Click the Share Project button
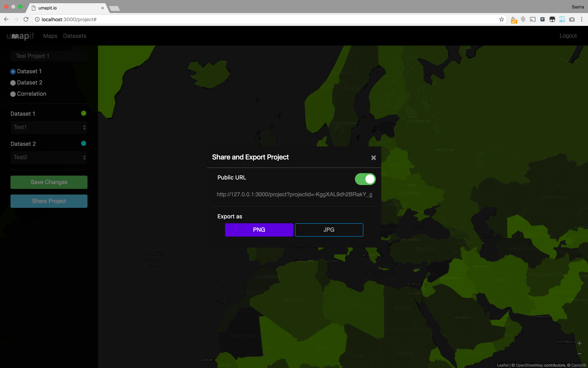Viewport: 588px width, 368px height. [x=49, y=201]
